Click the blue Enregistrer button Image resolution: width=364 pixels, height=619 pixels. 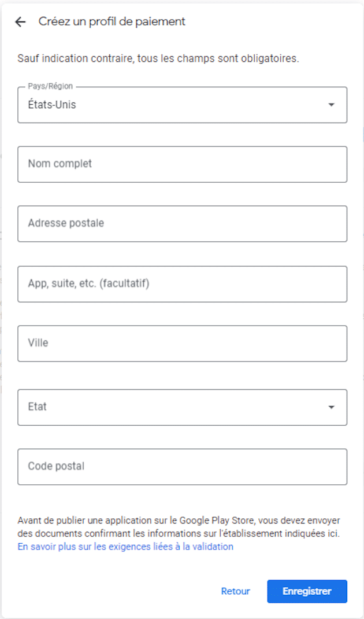click(x=307, y=591)
